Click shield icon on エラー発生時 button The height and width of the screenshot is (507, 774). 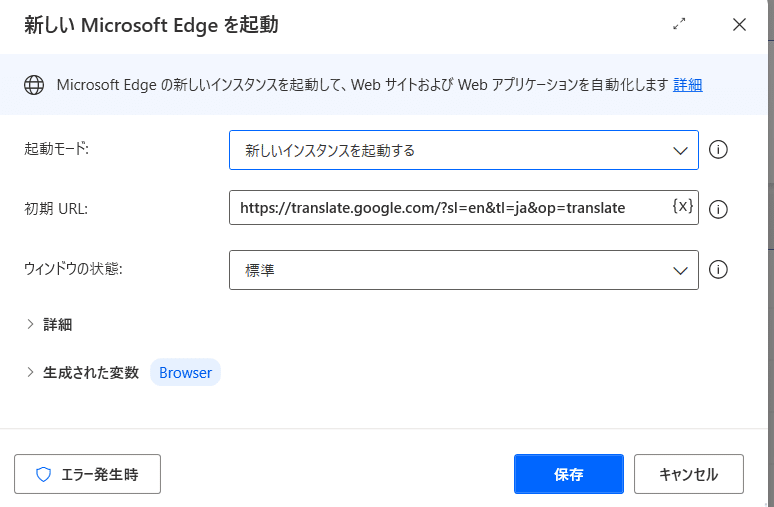coord(43,474)
